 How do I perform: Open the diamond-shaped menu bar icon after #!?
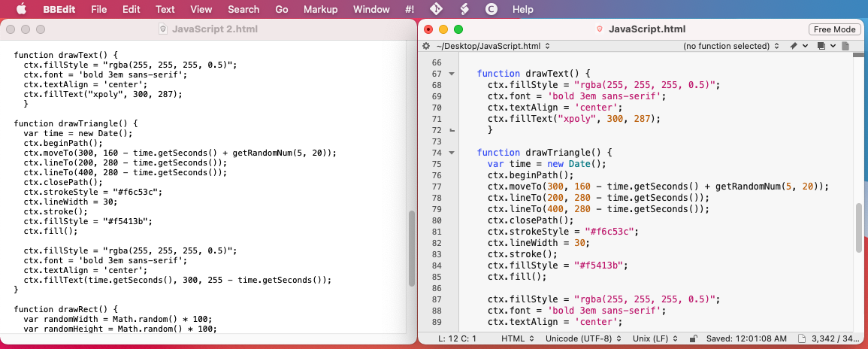(x=437, y=9)
